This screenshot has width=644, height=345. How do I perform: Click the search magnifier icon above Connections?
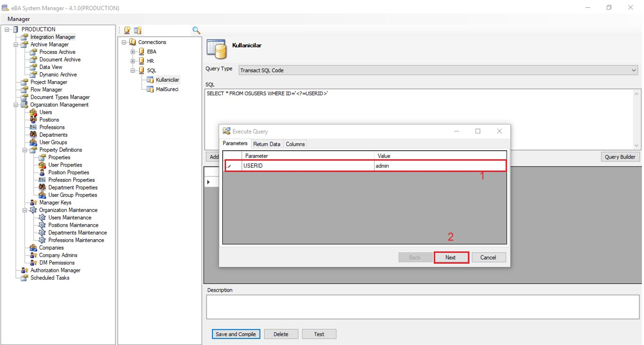point(196,30)
